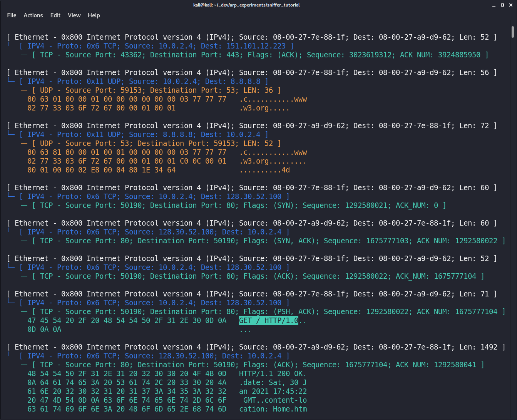The width and height of the screenshot is (517, 420).
Task: Click the highlighted 'GET / HTTP/1.0' text
Action: (x=269, y=321)
